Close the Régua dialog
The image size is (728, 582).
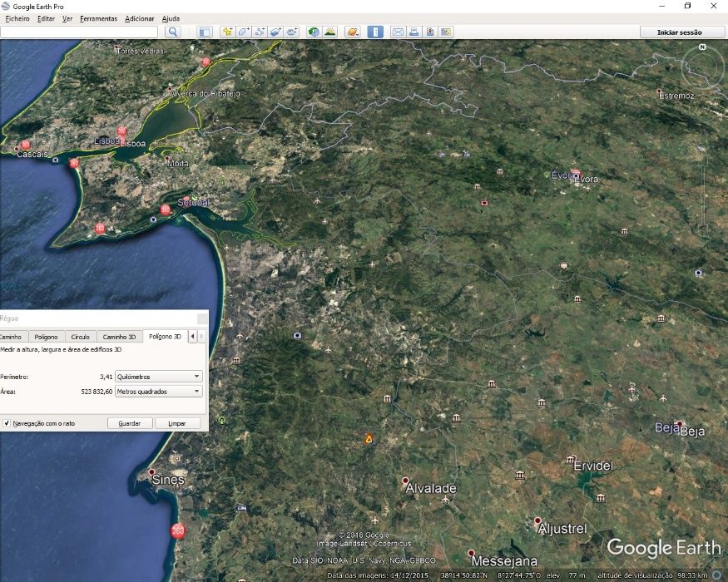click(x=202, y=318)
